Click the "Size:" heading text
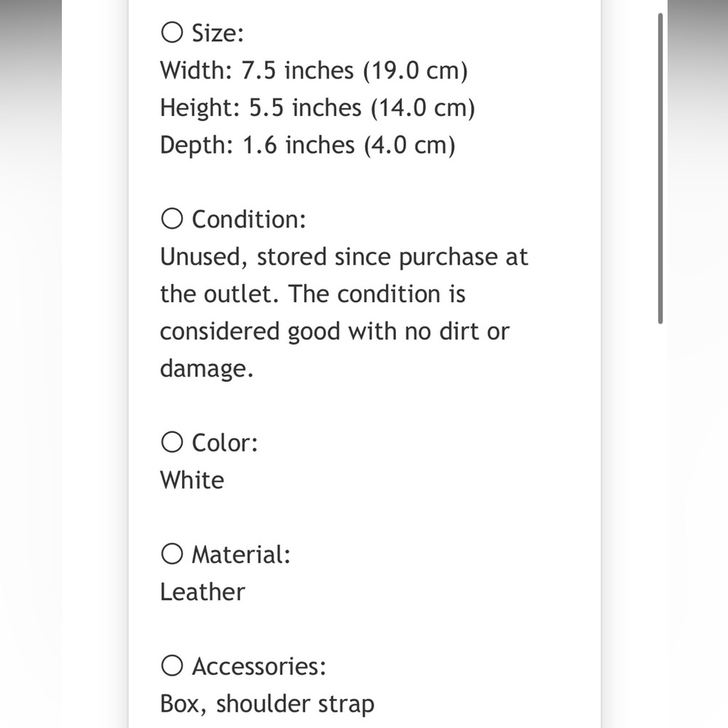Viewport: 728px width, 728px height. click(218, 33)
